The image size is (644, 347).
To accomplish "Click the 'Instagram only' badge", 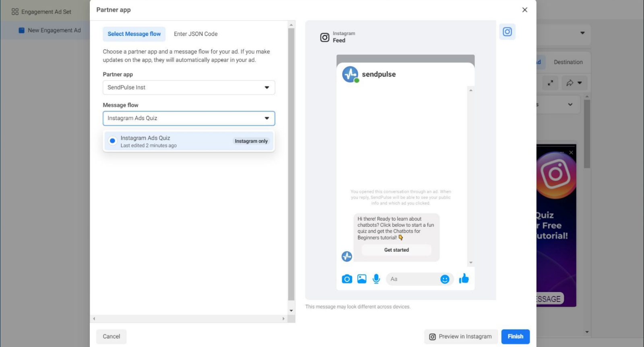I will [x=251, y=141].
